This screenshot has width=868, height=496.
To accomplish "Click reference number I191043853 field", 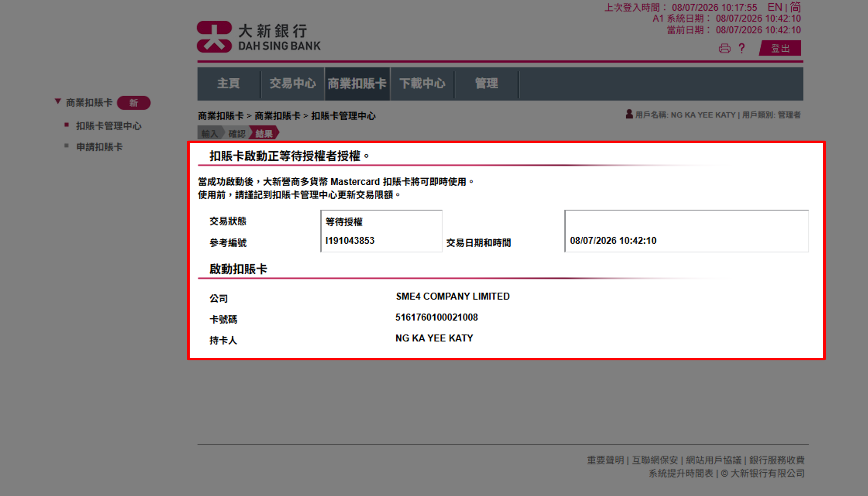I will pyautogui.click(x=350, y=241).
